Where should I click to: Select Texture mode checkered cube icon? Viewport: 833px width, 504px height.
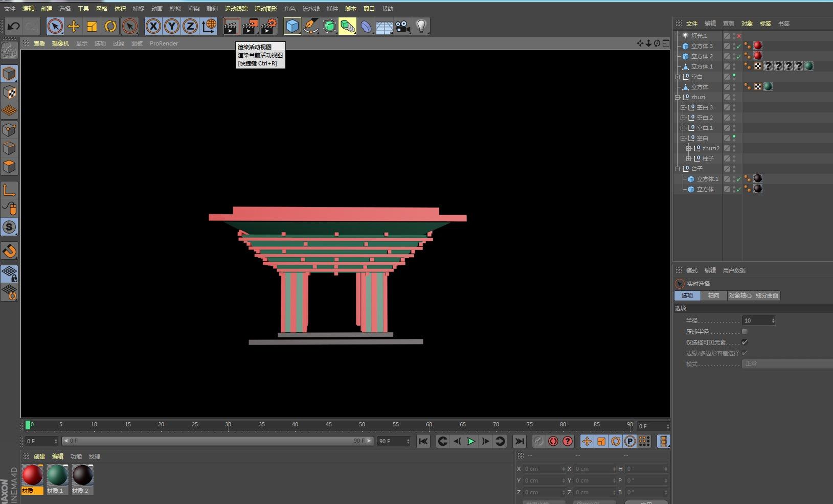(9, 93)
